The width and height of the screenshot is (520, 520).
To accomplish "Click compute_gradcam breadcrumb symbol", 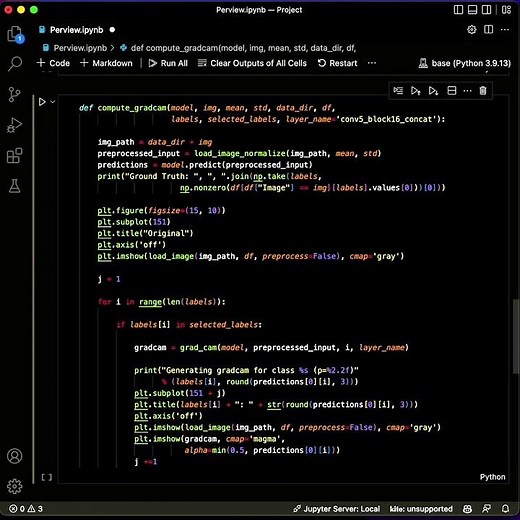I will tap(238, 48).
